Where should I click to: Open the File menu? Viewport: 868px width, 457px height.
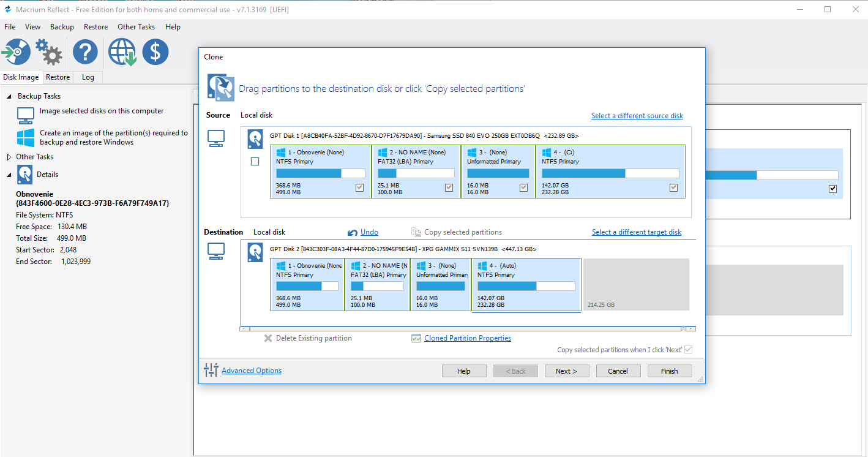[10, 27]
